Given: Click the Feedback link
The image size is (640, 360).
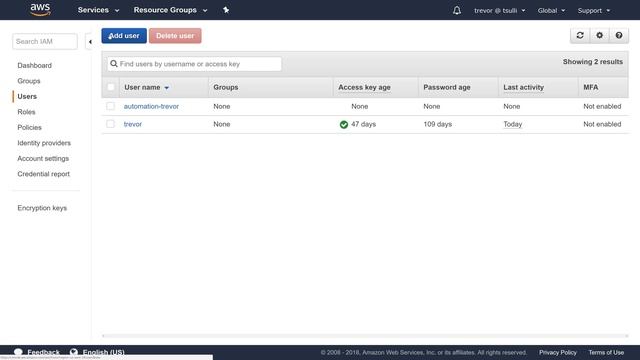Looking at the screenshot, I should click(43, 352).
